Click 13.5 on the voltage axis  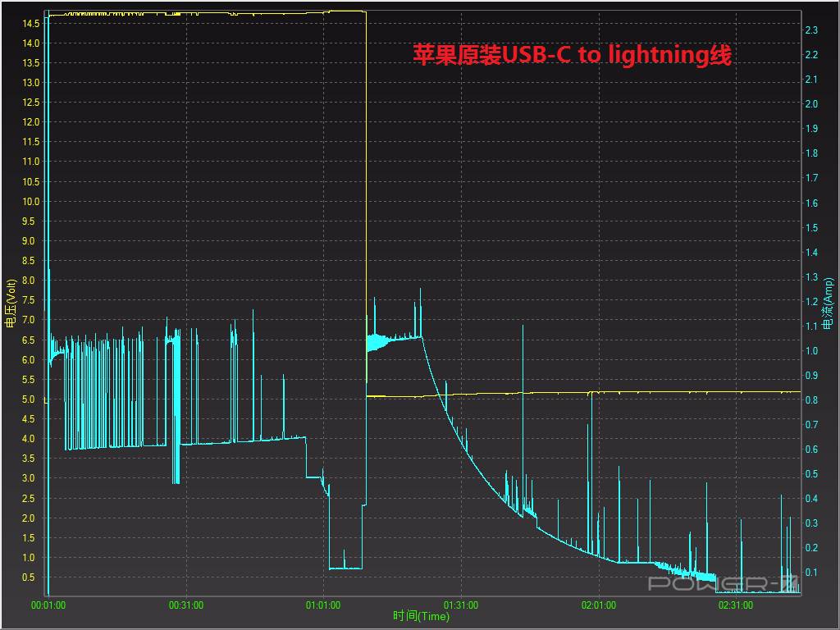coord(31,62)
